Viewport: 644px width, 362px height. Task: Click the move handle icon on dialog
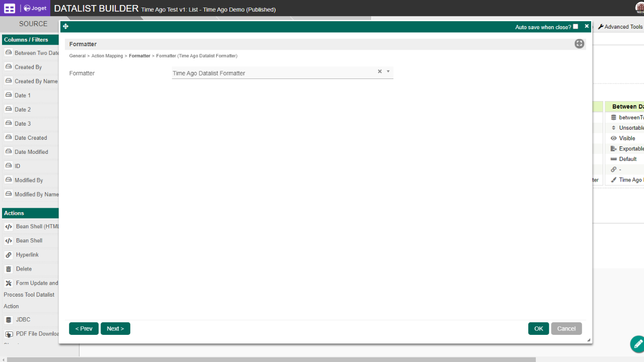[66, 27]
